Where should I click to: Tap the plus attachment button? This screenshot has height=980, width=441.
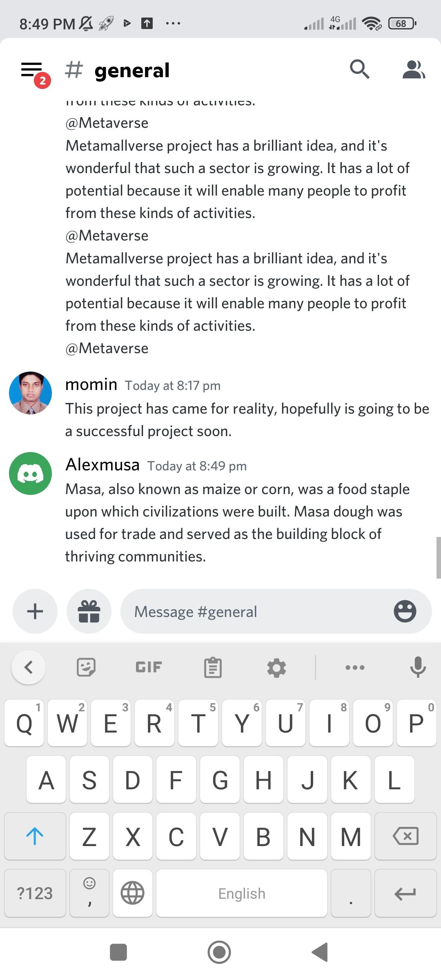pyautogui.click(x=35, y=611)
